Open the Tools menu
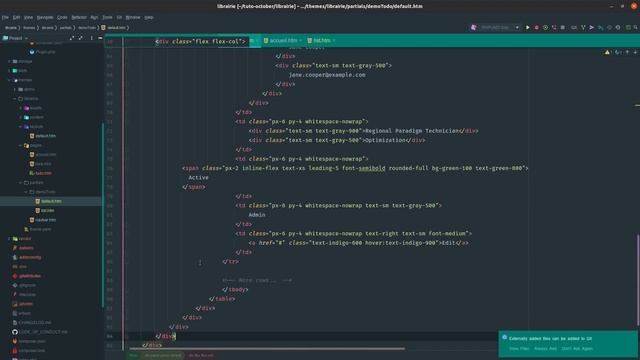Image resolution: width=640 pixels, height=360 pixels. [x=107, y=17]
